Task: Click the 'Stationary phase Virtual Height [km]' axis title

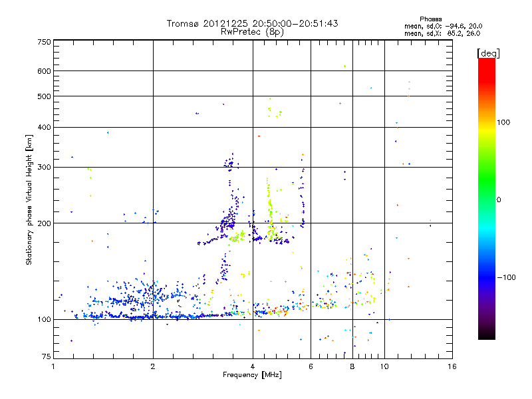Action: (x=29, y=200)
